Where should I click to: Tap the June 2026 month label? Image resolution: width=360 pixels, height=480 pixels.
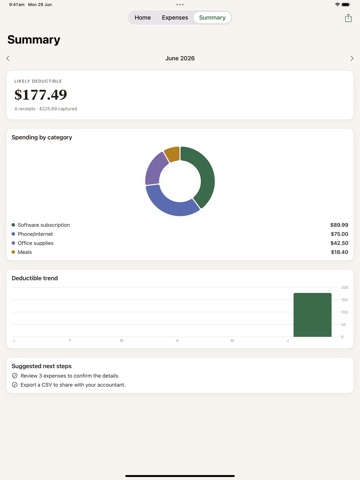tap(180, 58)
